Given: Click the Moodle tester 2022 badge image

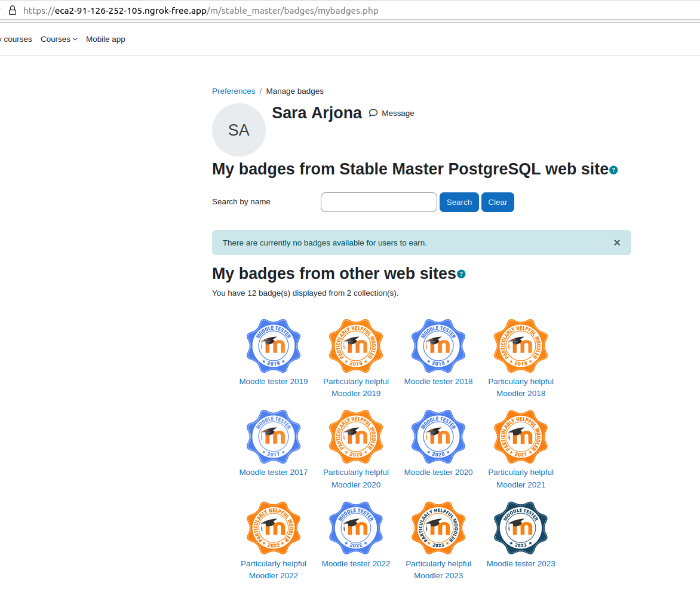Looking at the screenshot, I should click(356, 528).
